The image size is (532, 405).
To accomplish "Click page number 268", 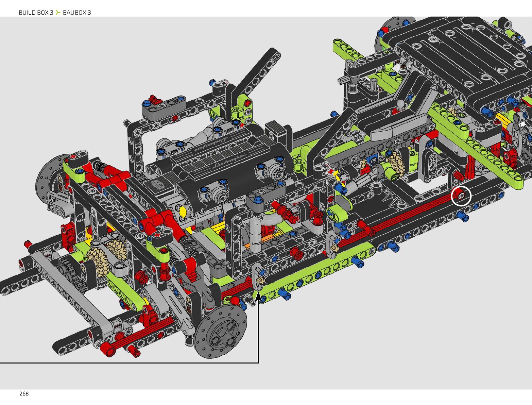I will 24,393.
